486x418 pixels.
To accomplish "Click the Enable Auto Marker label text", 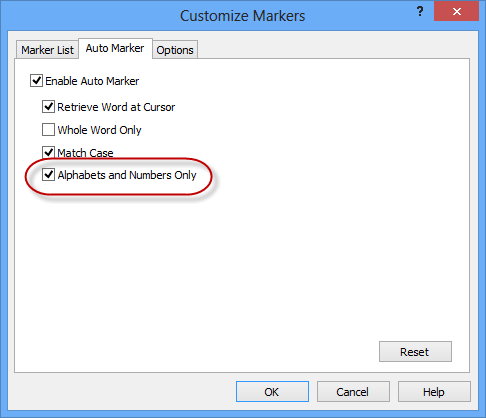I will tap(92, 81).
